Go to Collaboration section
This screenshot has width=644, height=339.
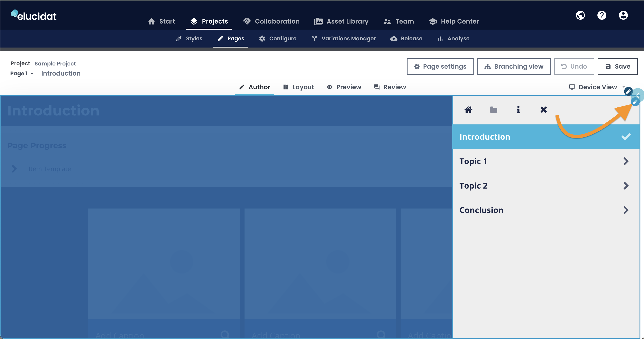tap(271, 21)
